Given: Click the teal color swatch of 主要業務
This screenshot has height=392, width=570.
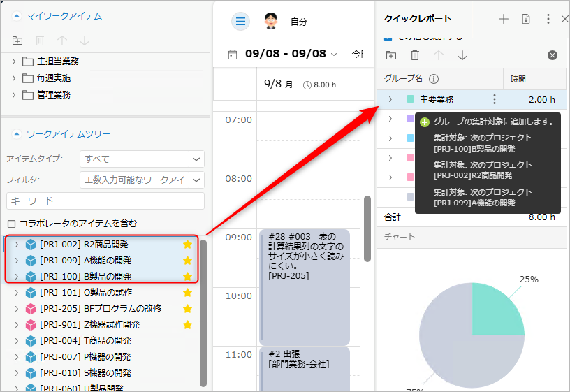Looking at the screenshot, I should coord(410,99).
